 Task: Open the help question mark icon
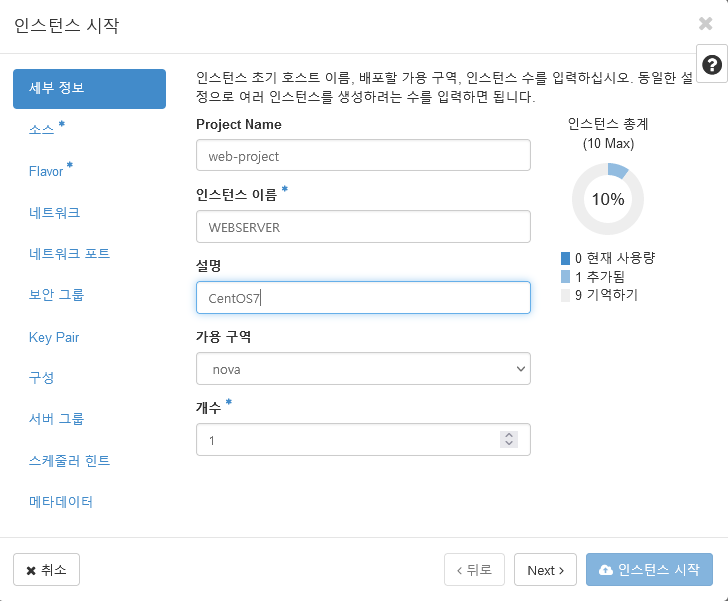point(712,64)
